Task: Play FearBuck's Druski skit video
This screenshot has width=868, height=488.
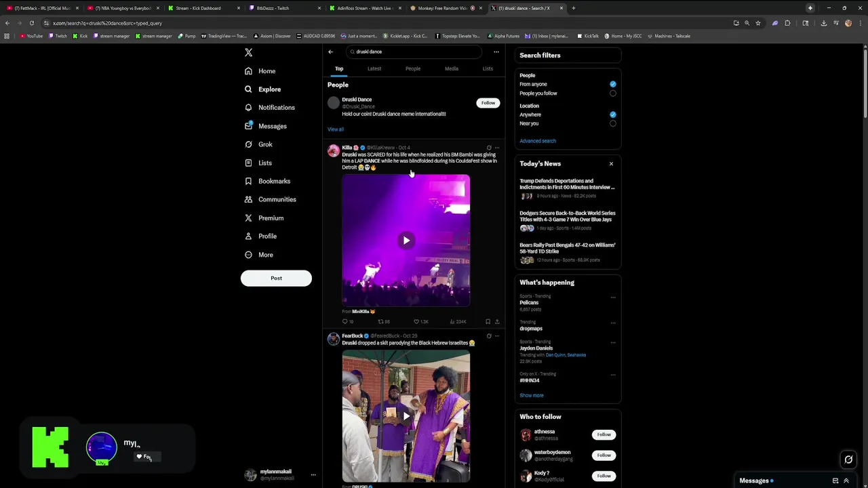Action: coord(406,416)
